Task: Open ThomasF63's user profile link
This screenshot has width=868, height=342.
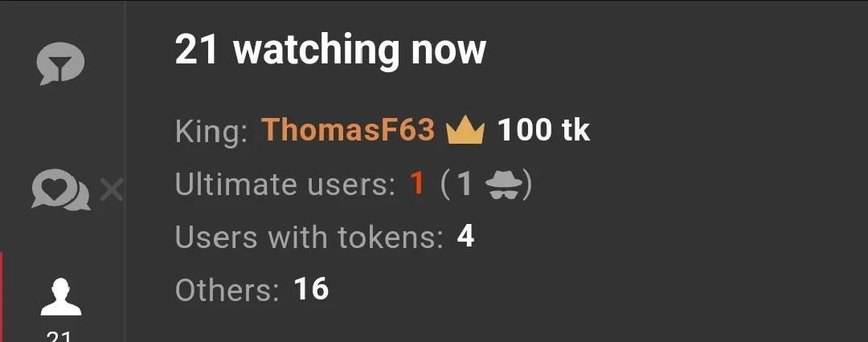Action: [348, 130]
